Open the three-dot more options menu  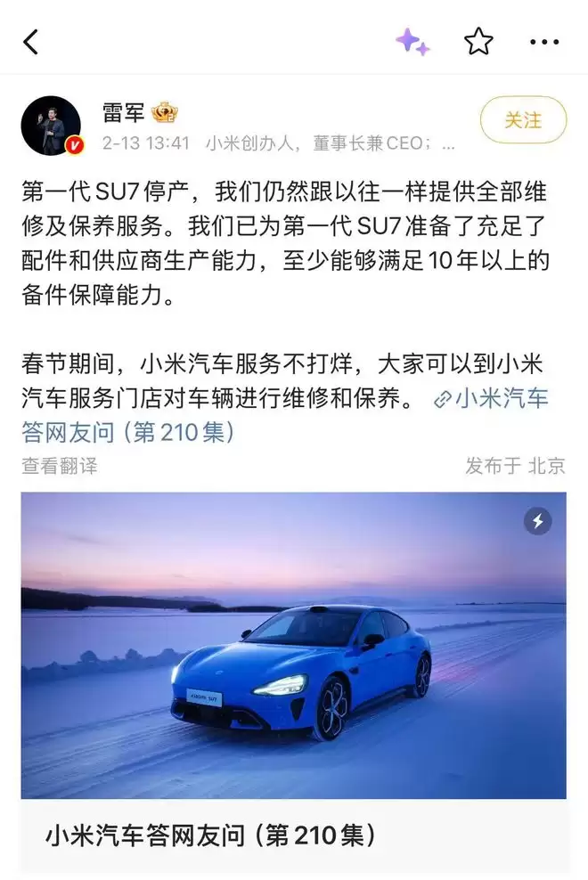[544, 42]
